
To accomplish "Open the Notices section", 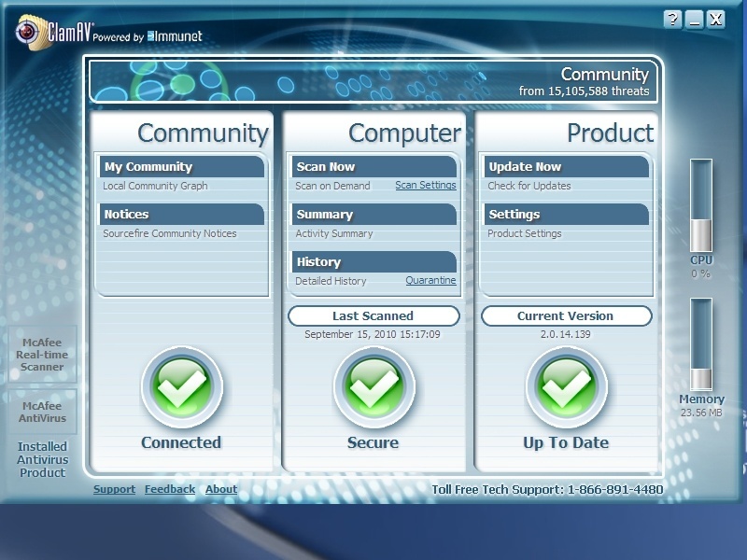I will (181, 215).
